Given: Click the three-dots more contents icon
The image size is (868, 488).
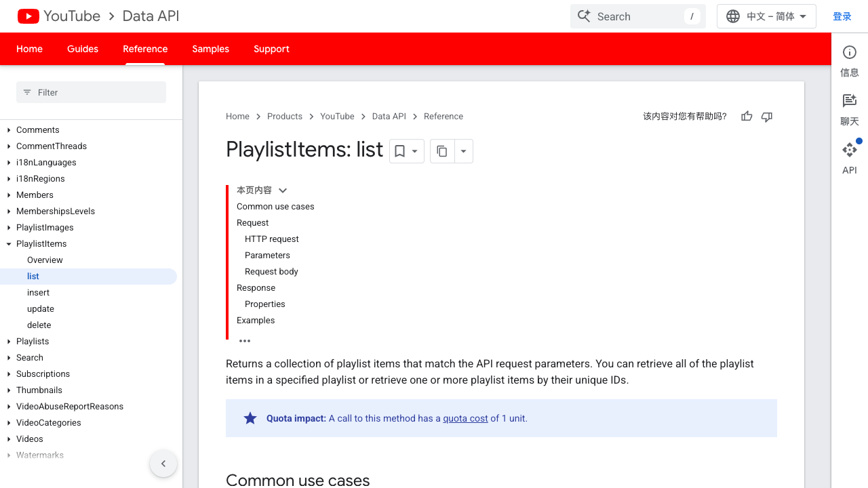Looking at the screenshot, I should pyautogui.click(x=245, y=341).
